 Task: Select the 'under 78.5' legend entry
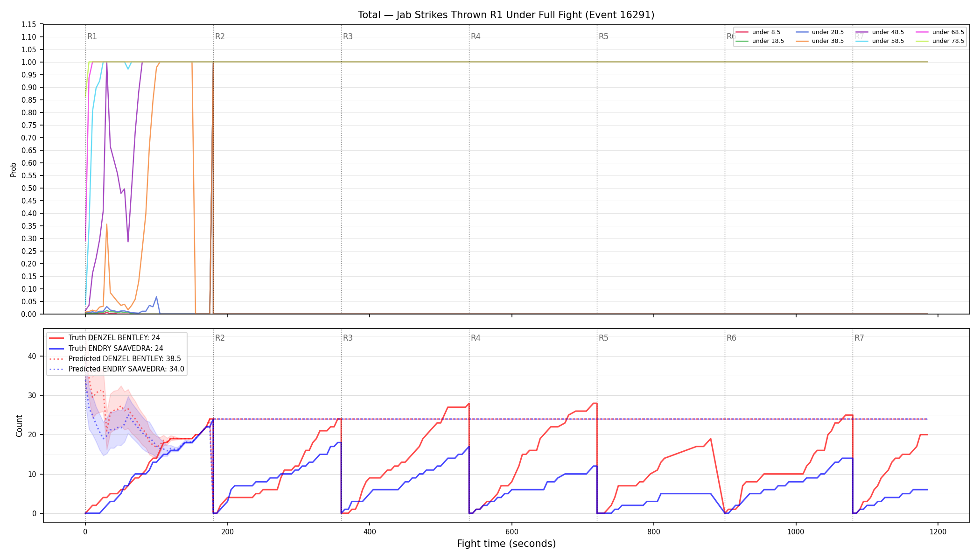pyautogui.click(x=940, y=41)
